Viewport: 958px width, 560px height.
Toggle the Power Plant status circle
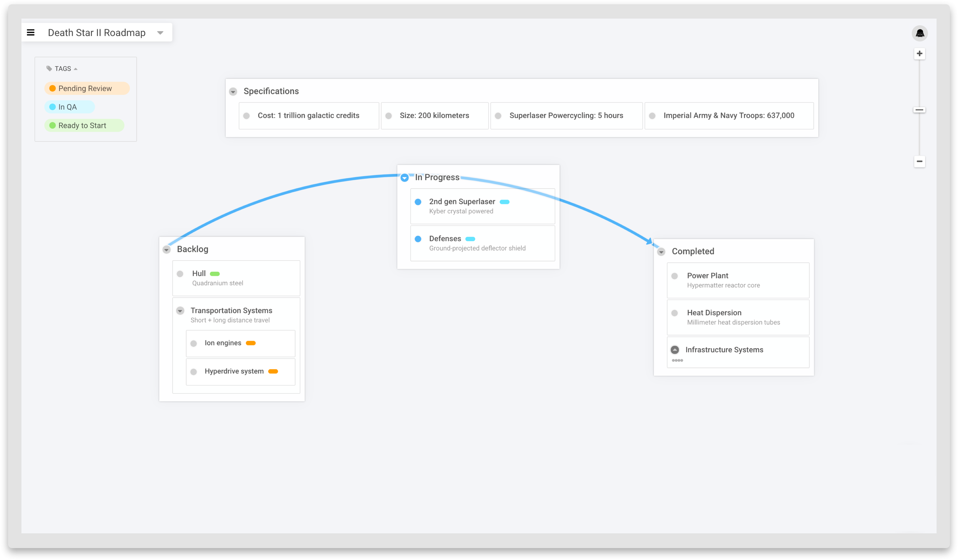tap(674, 276)
